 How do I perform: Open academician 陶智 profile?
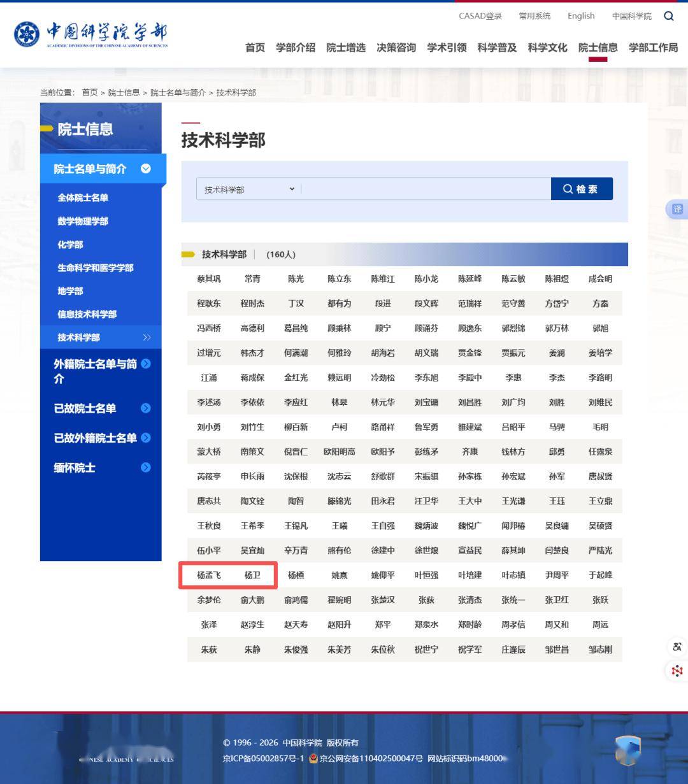(x=296, y=501)
